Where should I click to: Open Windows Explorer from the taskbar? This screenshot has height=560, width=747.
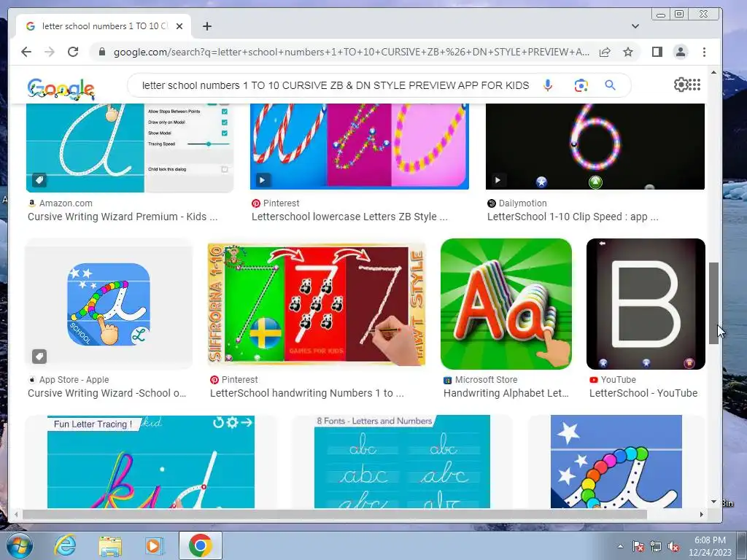pos(110,545)
